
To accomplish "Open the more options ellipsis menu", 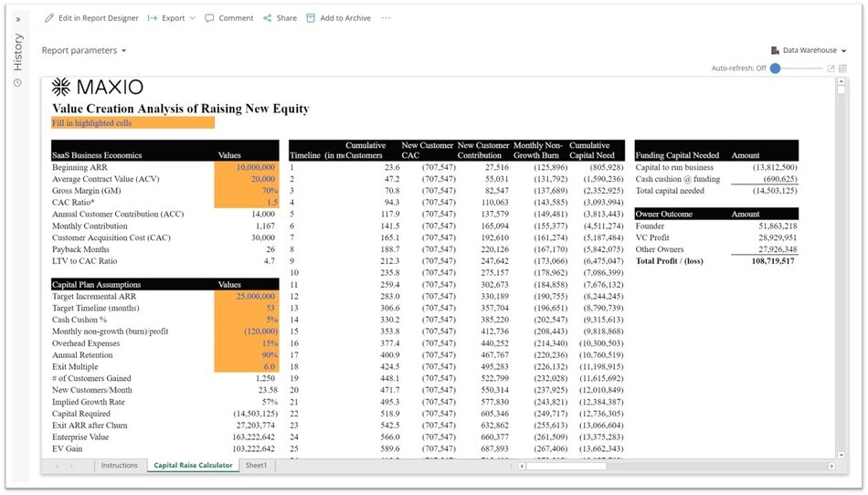I will (x=386, y=18).
